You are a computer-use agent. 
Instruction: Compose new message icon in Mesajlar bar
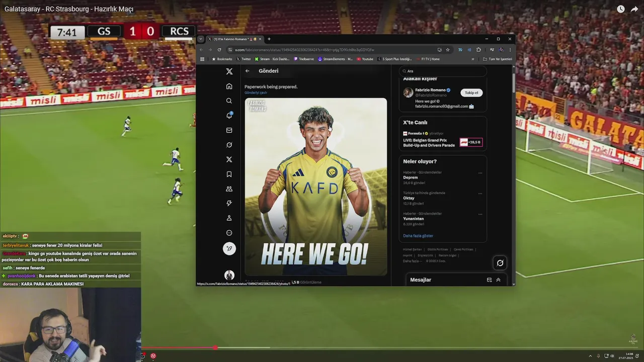(489, 280)
